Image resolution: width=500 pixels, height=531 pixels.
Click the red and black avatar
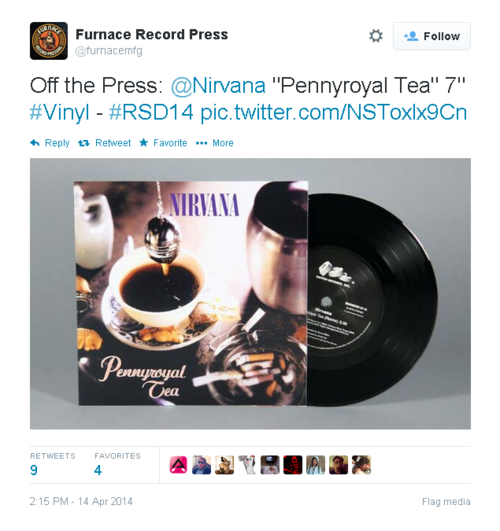coord(292,465)
